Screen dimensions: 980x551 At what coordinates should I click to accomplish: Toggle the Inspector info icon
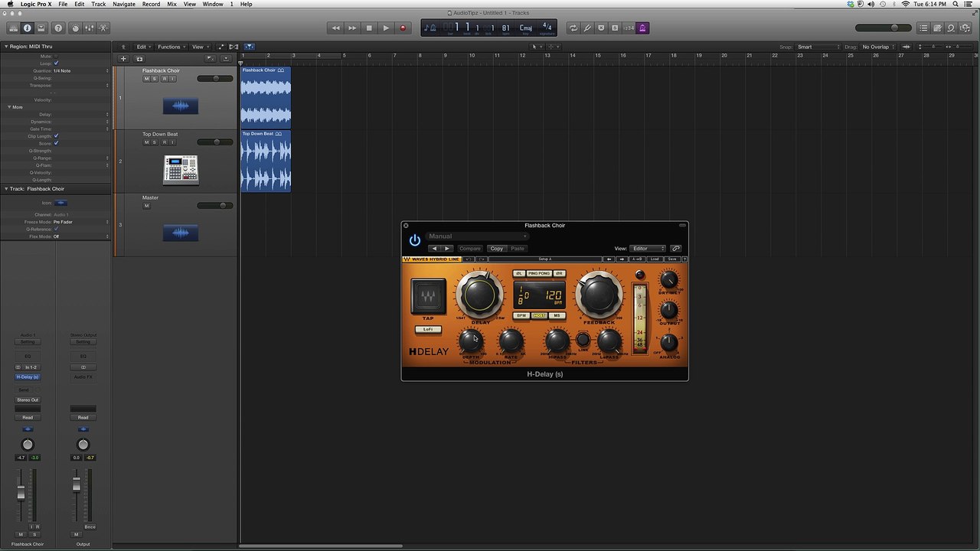click(x=28, y=28)
